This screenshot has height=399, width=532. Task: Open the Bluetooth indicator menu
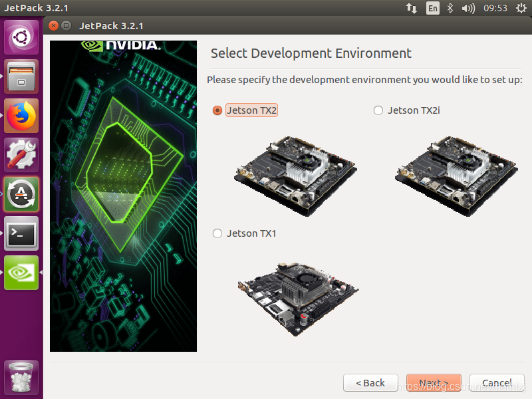[x=450, y=8]
